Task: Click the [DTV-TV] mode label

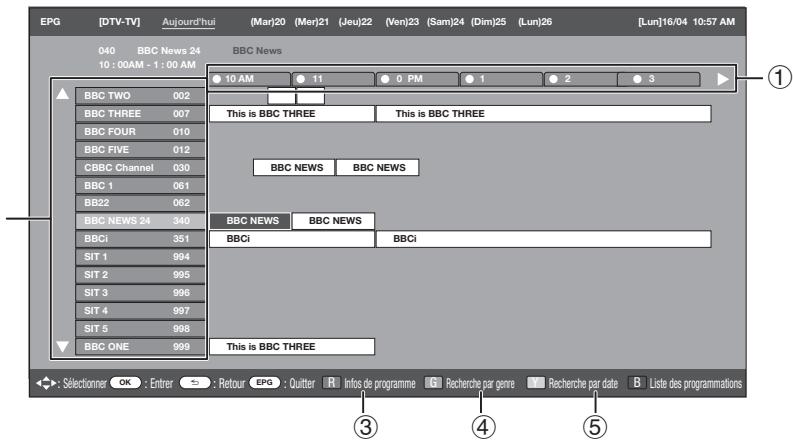Action: (x=119, y=22)
